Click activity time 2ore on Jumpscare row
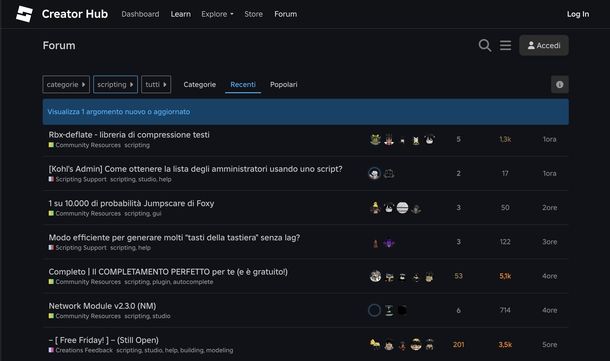610x361 pixels. [549, 208]
